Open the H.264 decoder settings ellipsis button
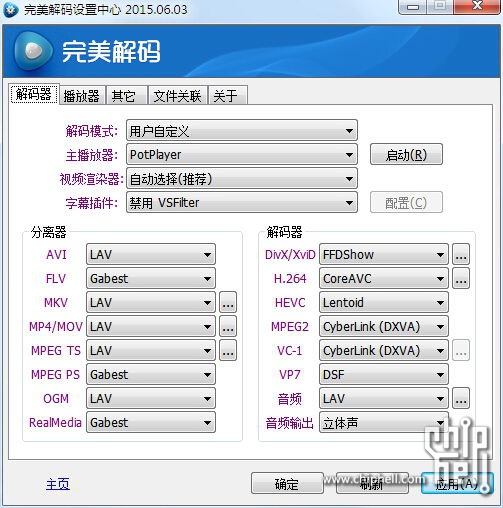Screen dimensions: 503x508 tap(461, 278)
